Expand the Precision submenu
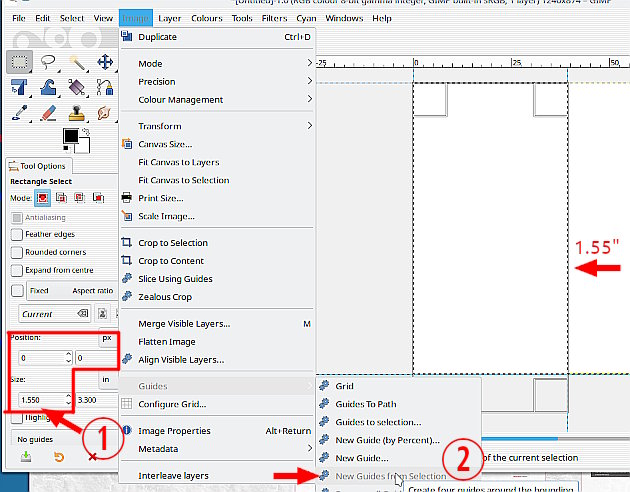The height and width of the screenshot is (492, 630). (x=217, y=82)
